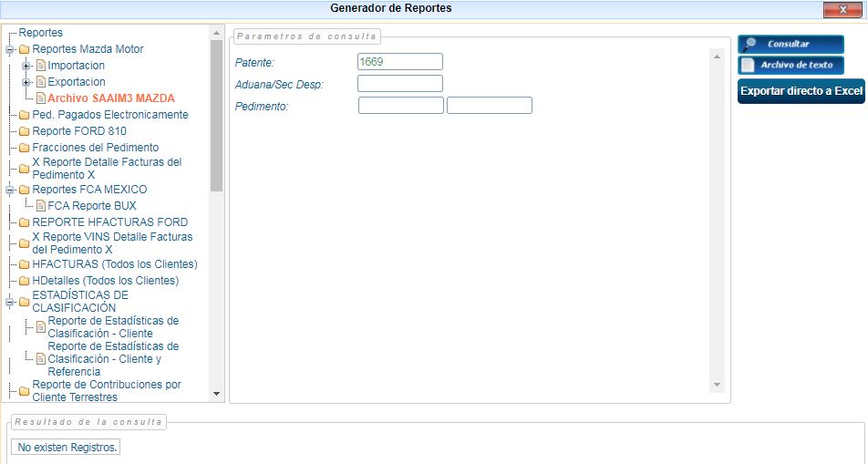Click the HFACTURAS (Todos los Clientes) folder icon

pyautogui.click(x=24, y=264)
